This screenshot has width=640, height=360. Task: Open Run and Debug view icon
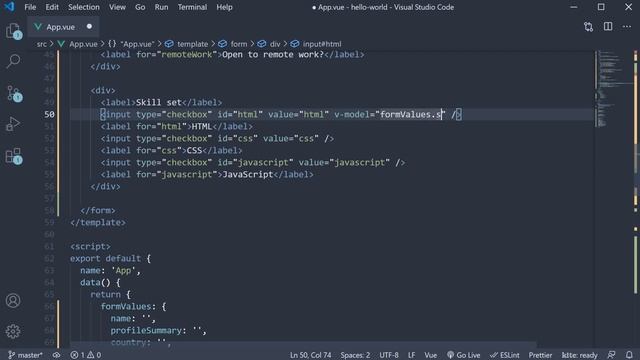click(x=13, y=124)
